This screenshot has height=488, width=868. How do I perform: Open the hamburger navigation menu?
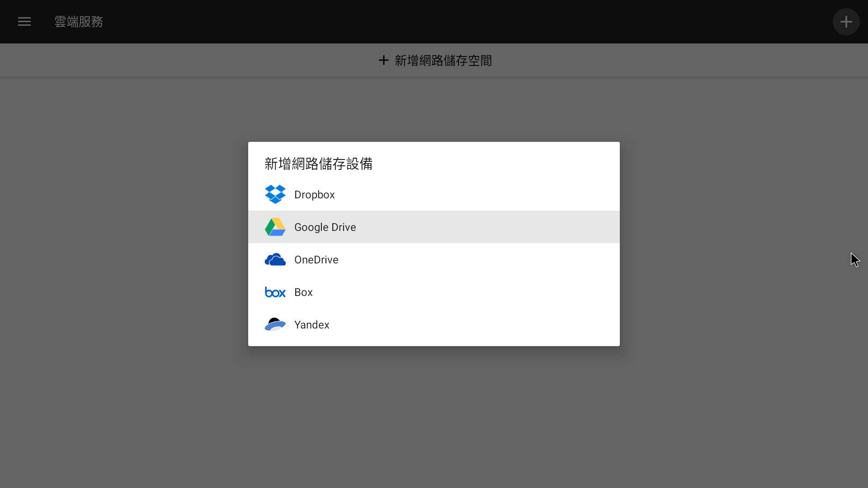pos(24,22)
